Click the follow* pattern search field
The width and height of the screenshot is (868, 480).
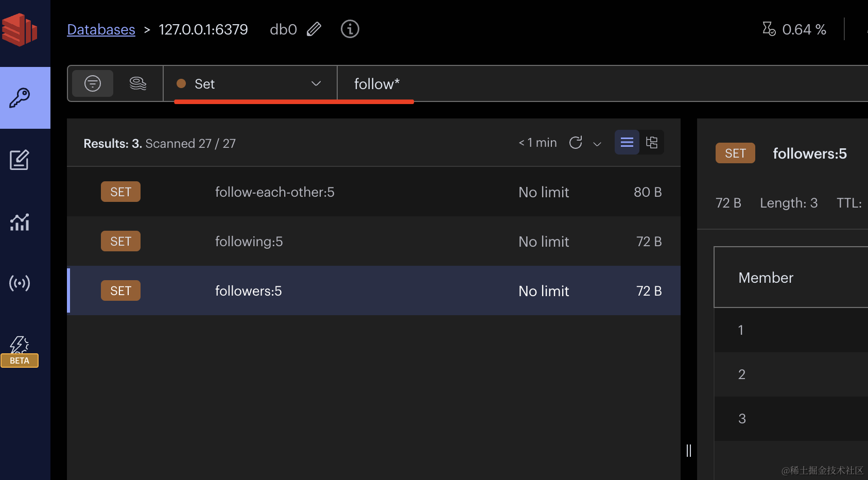[566, 83]
